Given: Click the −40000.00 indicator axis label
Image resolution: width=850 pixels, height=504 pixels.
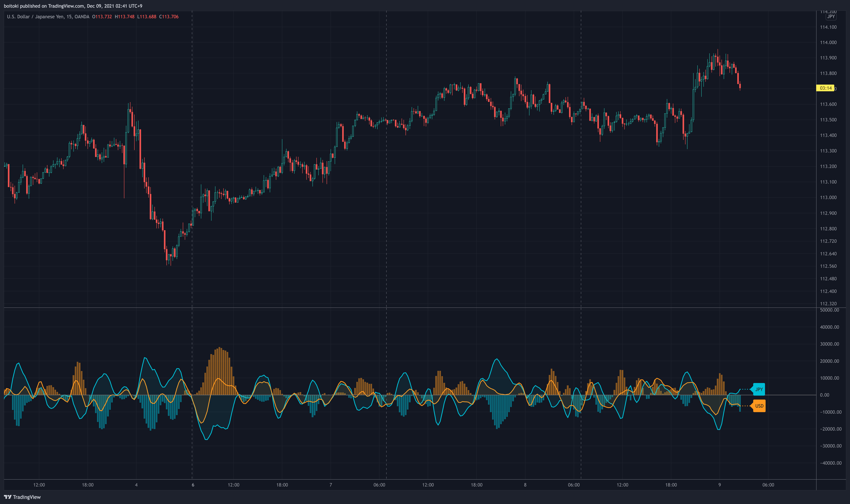Looking at the screenshot, I should pyautogui.click(x=831, y=463).
